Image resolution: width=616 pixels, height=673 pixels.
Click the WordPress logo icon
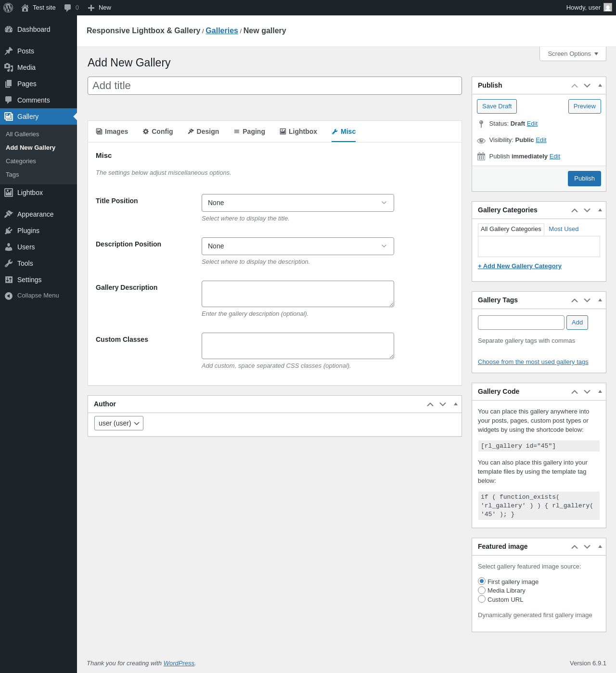click(8, 8)
